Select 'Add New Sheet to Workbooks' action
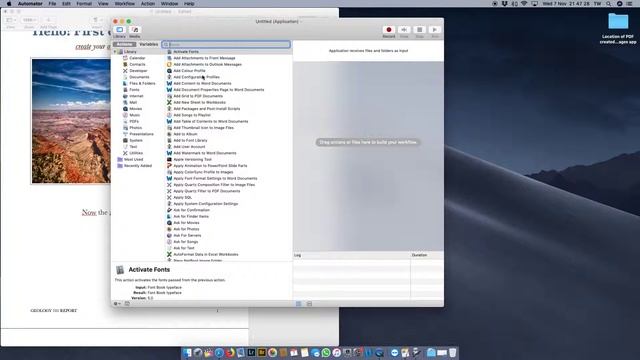 pos(229,102)
